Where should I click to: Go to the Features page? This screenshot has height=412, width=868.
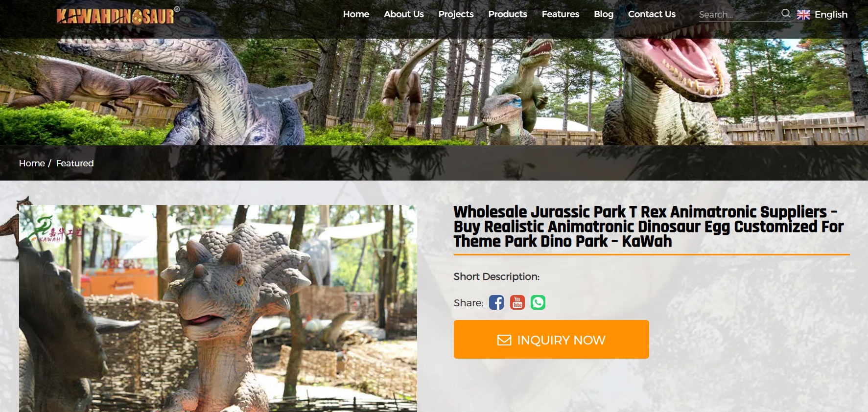click(561, 14)
